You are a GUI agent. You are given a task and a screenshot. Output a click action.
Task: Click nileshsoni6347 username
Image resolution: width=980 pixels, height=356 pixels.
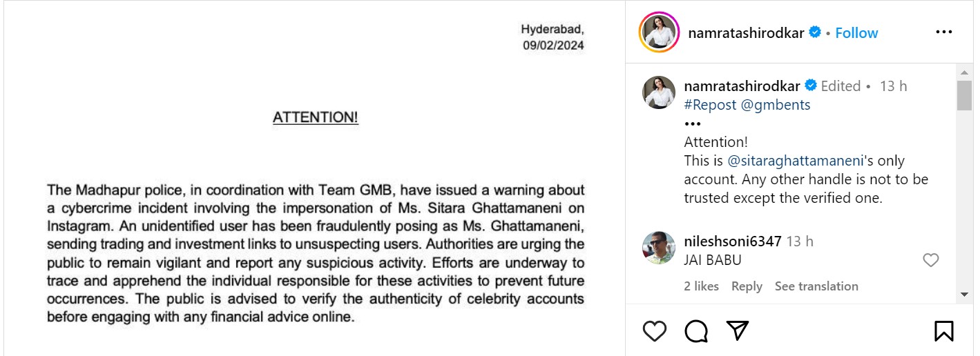[x=732, y=241]
